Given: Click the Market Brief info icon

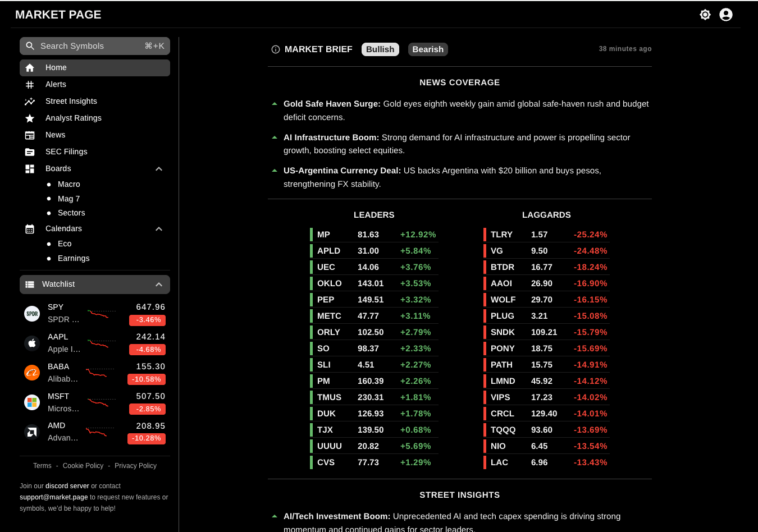Looking at the screenshot, I should pos(275,49).
